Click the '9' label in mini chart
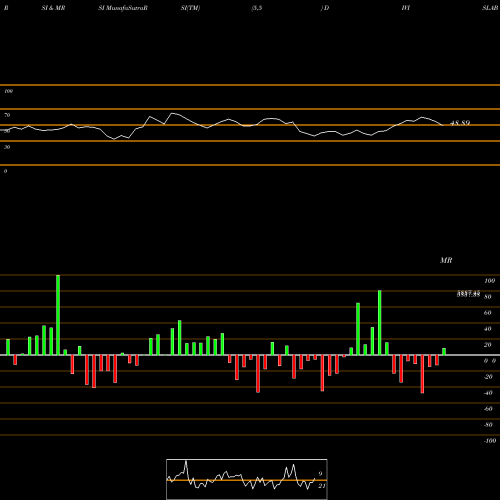The height and width of the screenshot is (500, 500). tap(320, 474)
